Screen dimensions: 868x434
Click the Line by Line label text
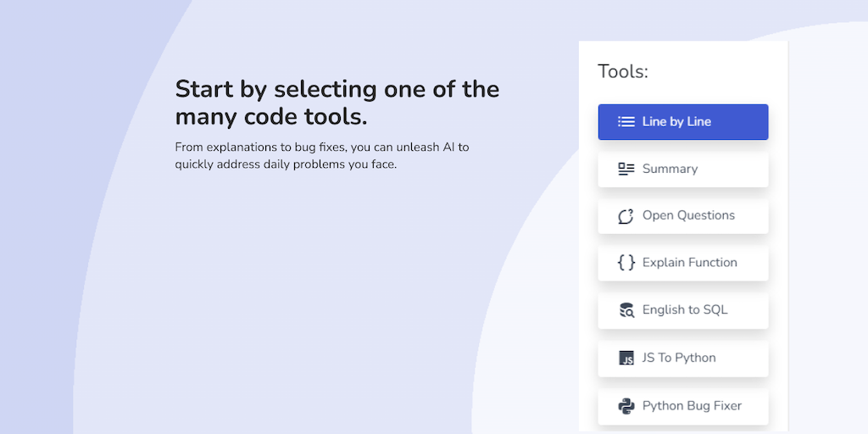point(676,121)
